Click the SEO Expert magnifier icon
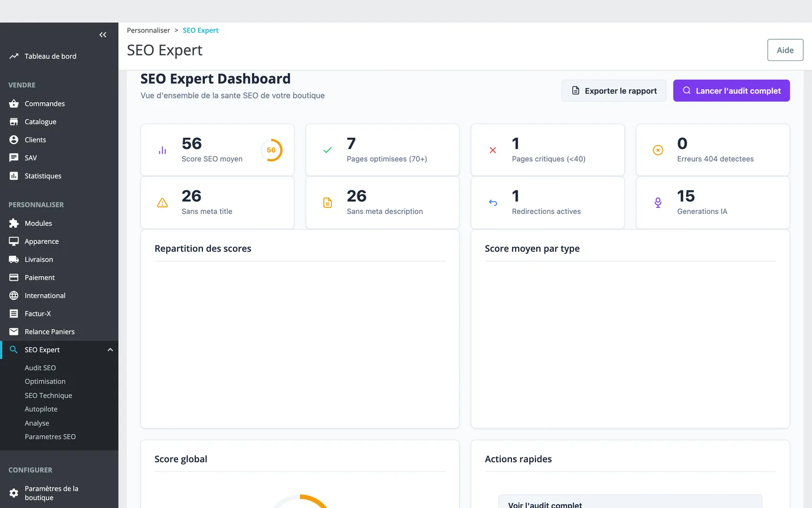Viewport: 812px width, 508px height. 14,350
